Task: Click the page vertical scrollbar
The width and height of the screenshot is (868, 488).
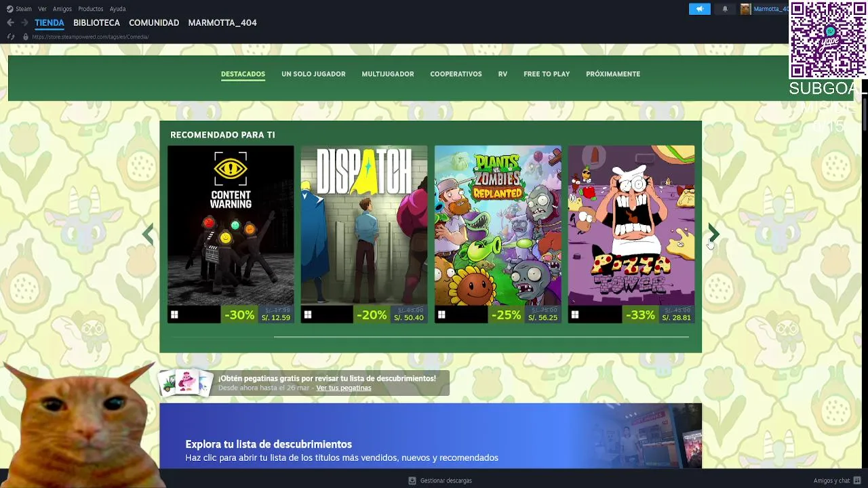Action: pyautogui.click(x=865, y=114)
